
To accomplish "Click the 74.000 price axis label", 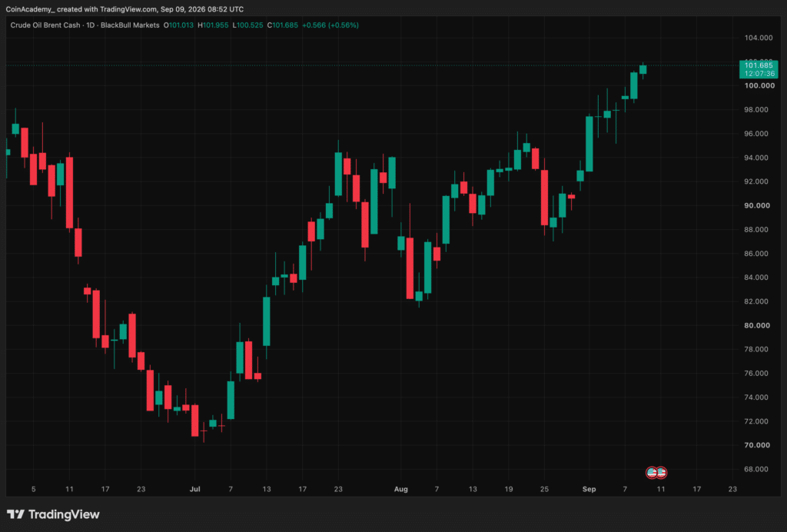I will click(756, 397).
